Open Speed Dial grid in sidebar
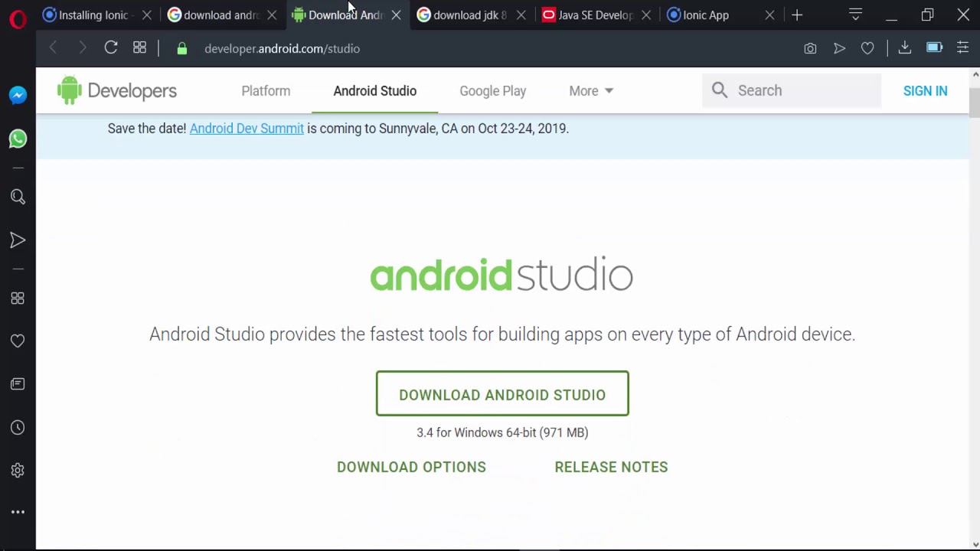Viewport: 980px width, 551px height. (x=18, y=298)
